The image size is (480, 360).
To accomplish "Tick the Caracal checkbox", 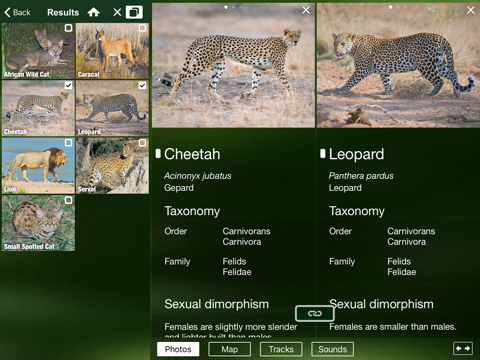I will coord(142,28).
